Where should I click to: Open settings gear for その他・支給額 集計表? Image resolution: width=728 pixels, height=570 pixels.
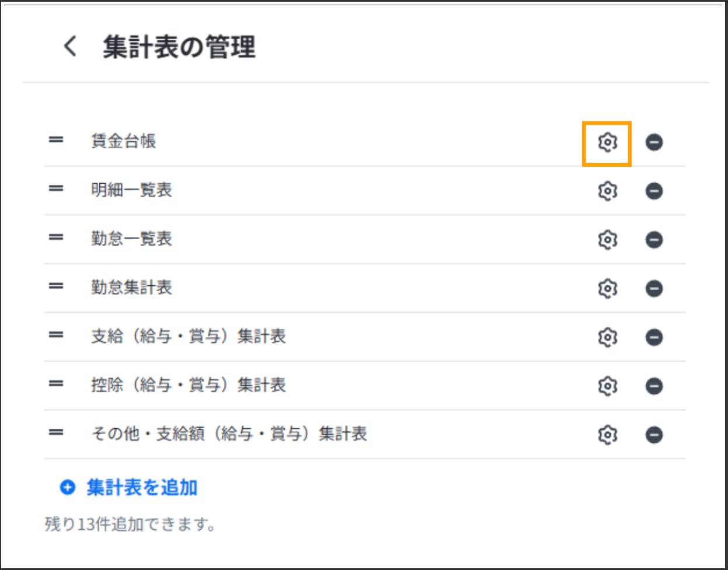(608, 435)
